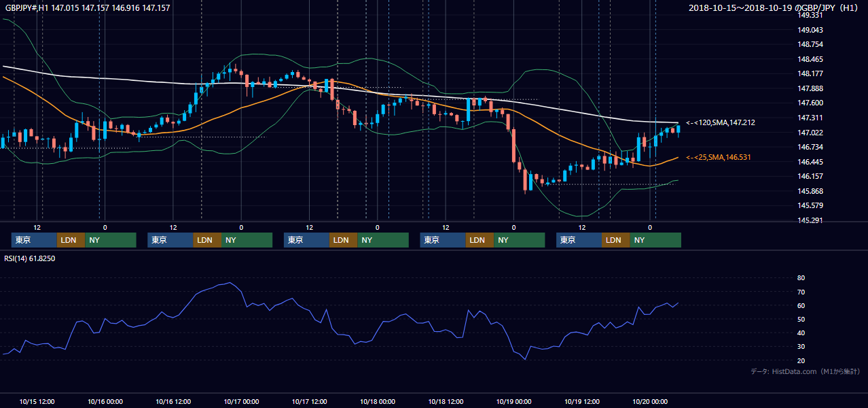The height and width of the screenshot is (408, 868).
Task: Select the chart title 2018-10-15～2018-10-19 のGBP/JPY (H1)
Action: tap(774, 8)
